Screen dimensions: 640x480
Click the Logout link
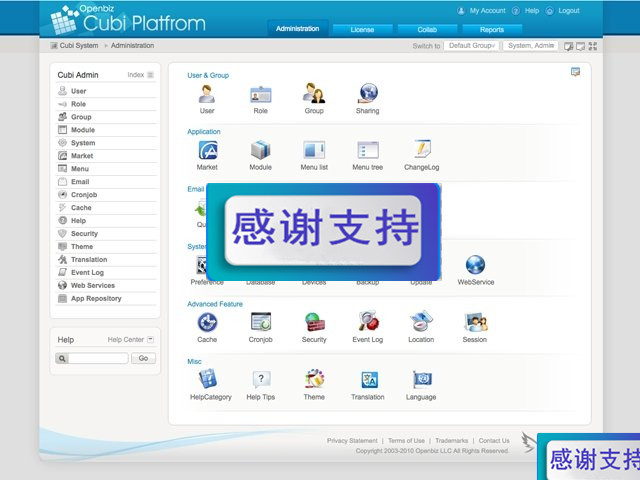[569, 11]
